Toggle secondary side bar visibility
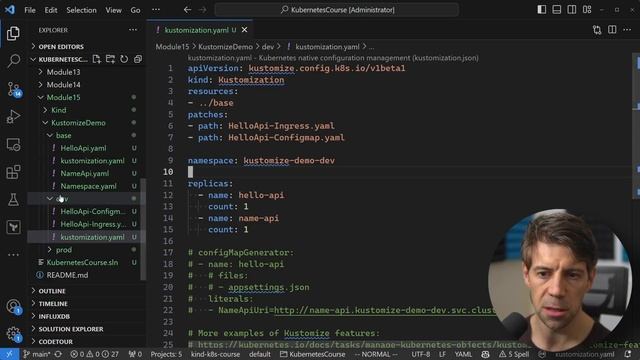Viewport: 640px width, 360px height. [x=572, y=9]
